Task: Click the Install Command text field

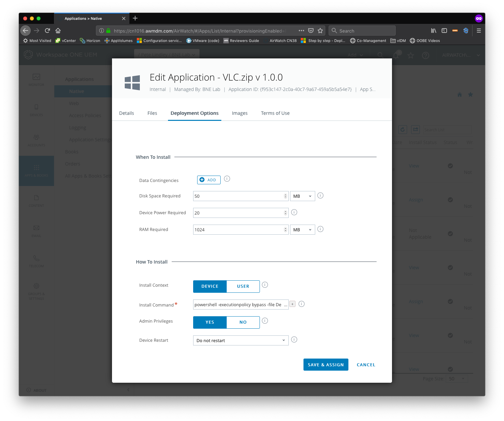Action: point(241,305)
